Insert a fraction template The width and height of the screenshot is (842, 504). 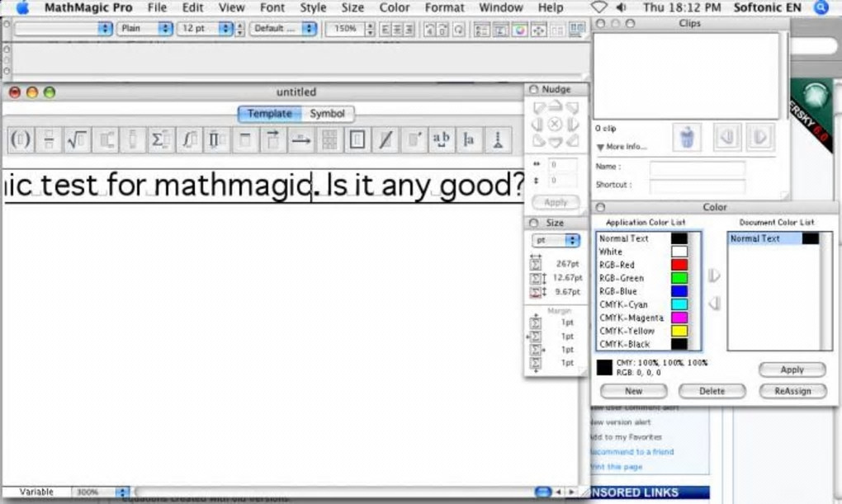[49, 140]
